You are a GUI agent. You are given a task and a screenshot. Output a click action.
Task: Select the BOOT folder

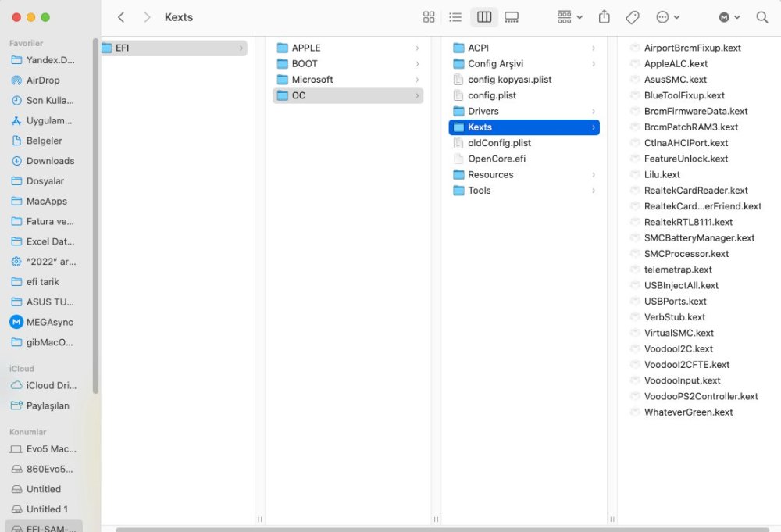(x=348, y=64)
